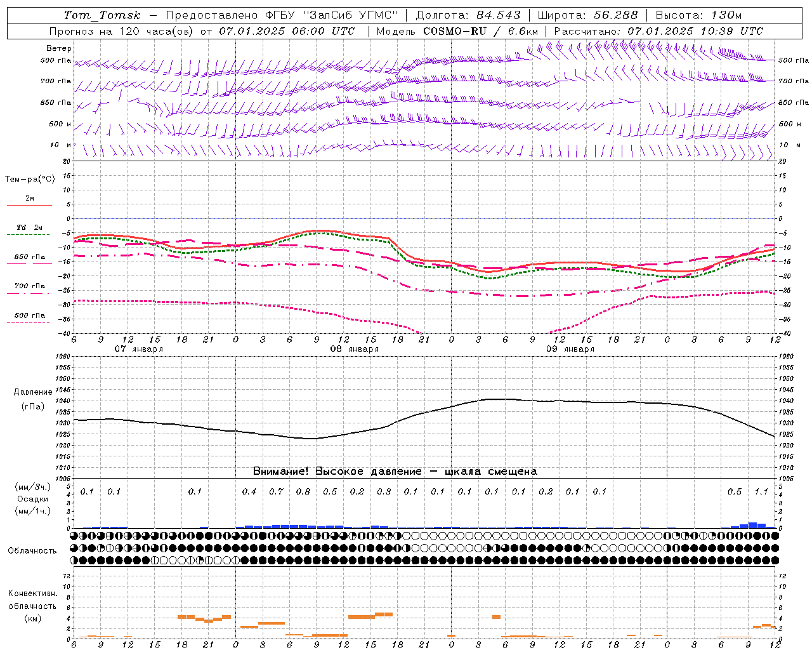This screenshot has width=812, height=650.
Task: Click the Td 2м legend entry
Action: click(29, 227)
